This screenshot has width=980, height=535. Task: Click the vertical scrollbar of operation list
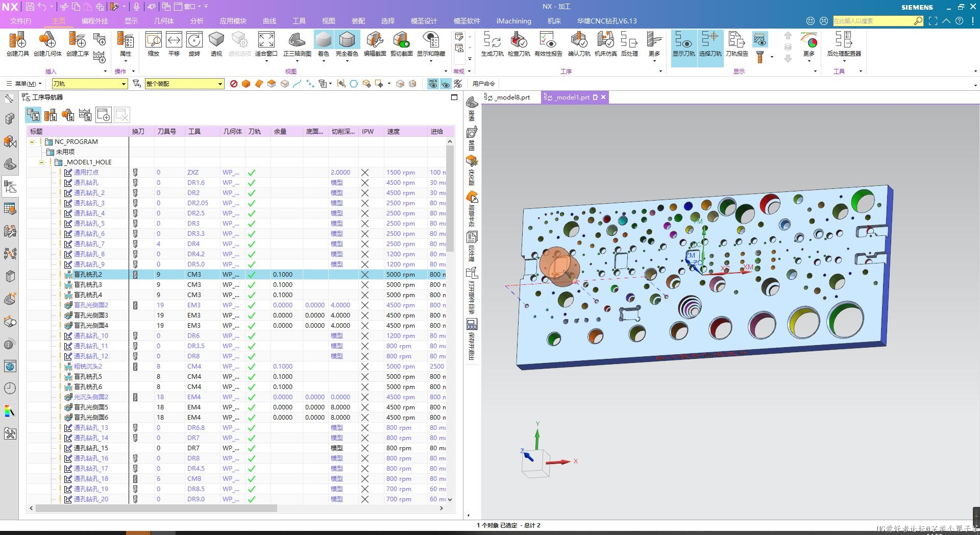(x=450, y=199)
